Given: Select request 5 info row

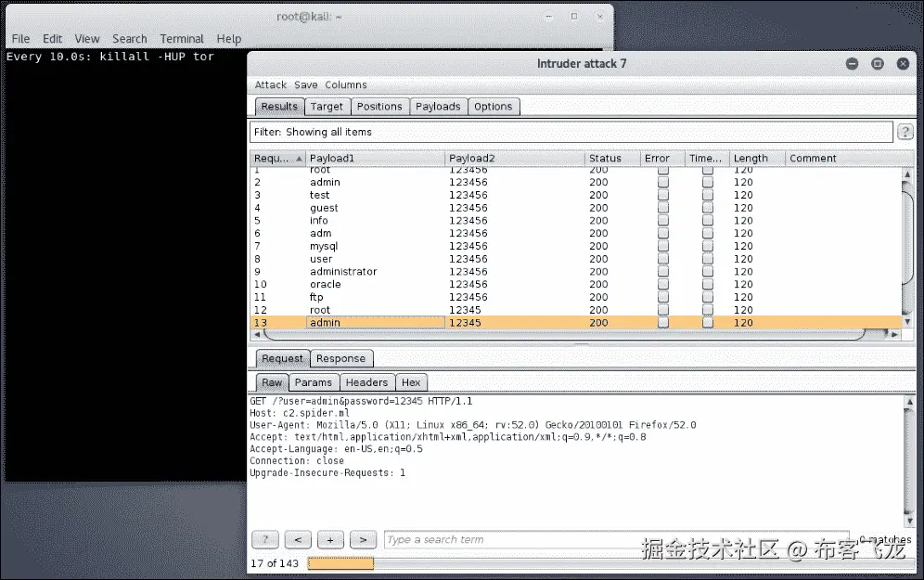Looking at the screenshot, I should click(575, 221).
